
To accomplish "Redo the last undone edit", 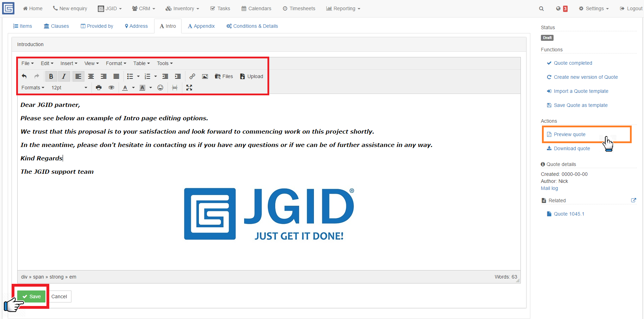I will click(x=37, y=76).
